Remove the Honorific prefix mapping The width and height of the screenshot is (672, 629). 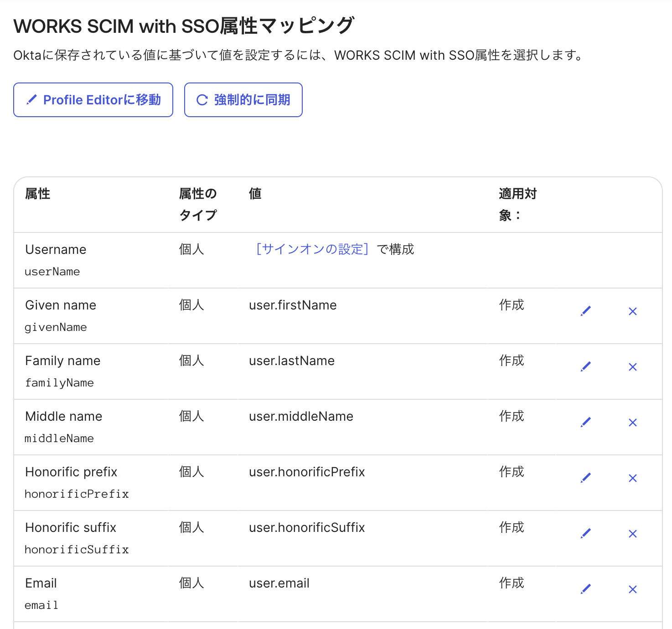tap(633, 478)
